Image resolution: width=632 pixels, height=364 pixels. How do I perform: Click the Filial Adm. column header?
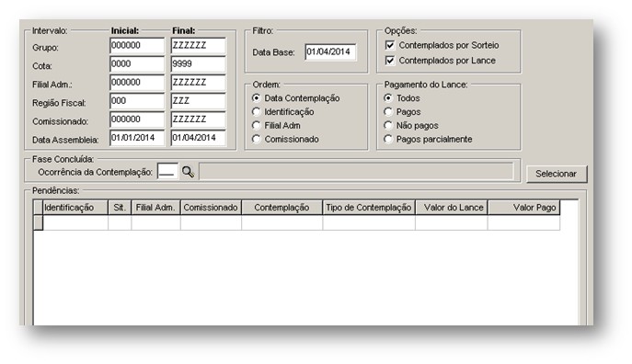pos(155,208)
